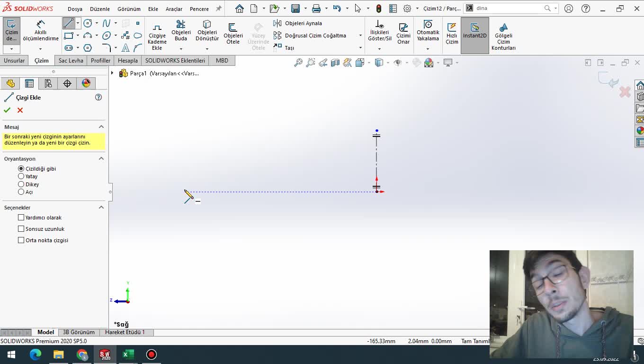Select the Spline sketch tool

(x=107, y=23)
